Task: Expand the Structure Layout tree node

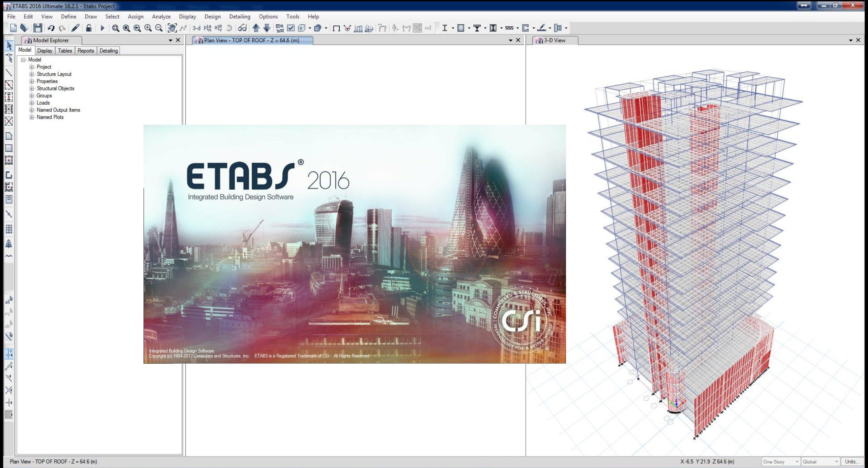Action: click(x=32, y=74)
